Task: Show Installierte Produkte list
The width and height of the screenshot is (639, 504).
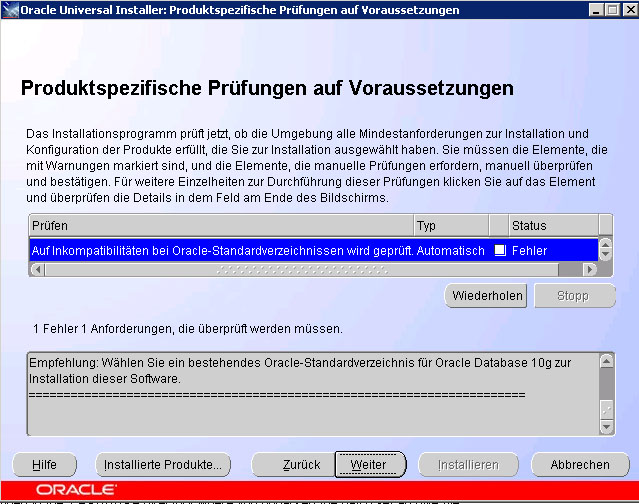Action: 163,464
